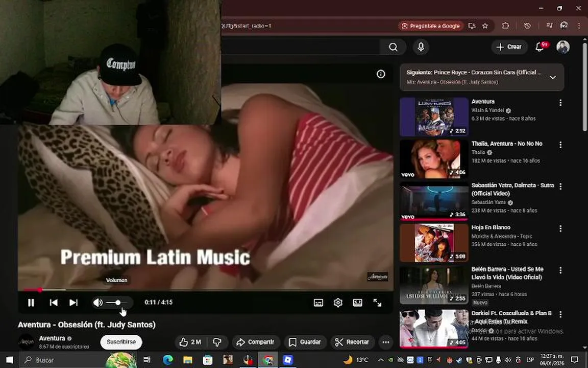
Task: Click the YouTube search magnifier button
Action: click(x=393, y=47)
